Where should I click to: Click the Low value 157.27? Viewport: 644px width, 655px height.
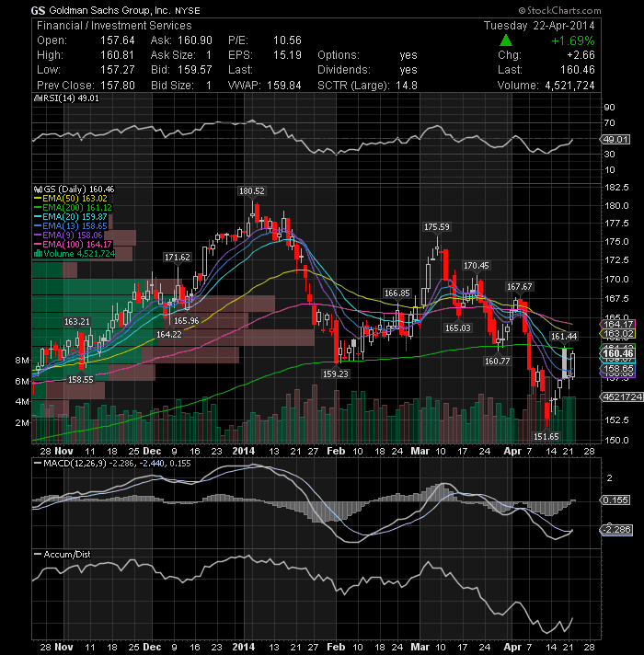click(x=118, y=70)
